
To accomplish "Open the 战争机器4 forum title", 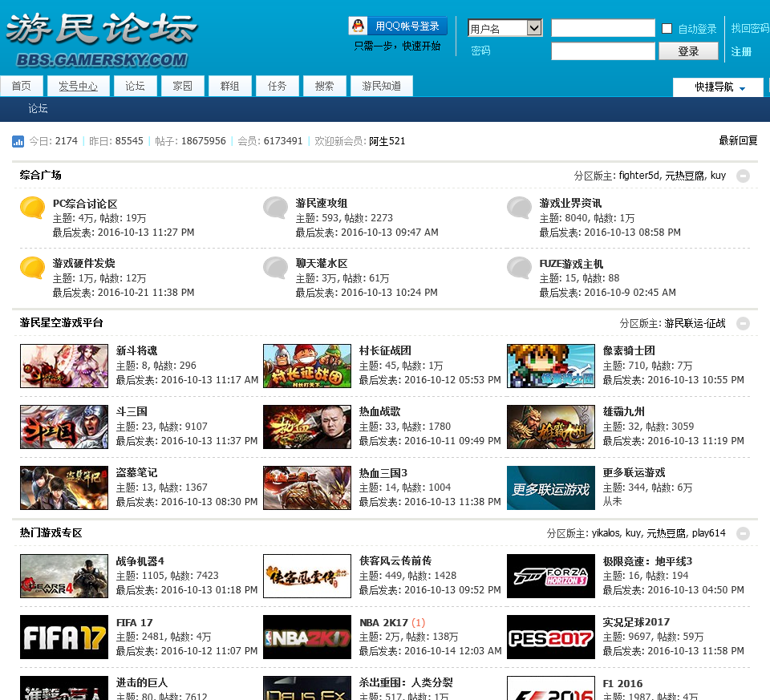I will (140, 561).
